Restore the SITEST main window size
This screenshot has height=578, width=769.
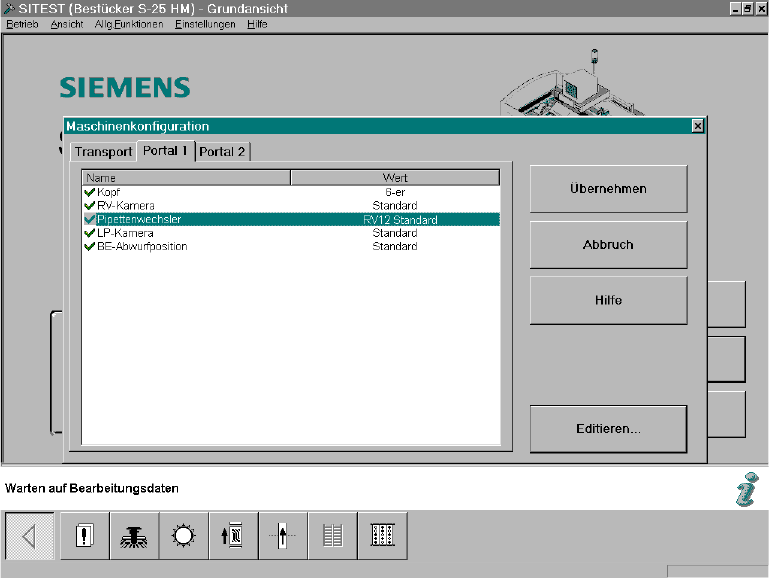click(x=747, y=8)
